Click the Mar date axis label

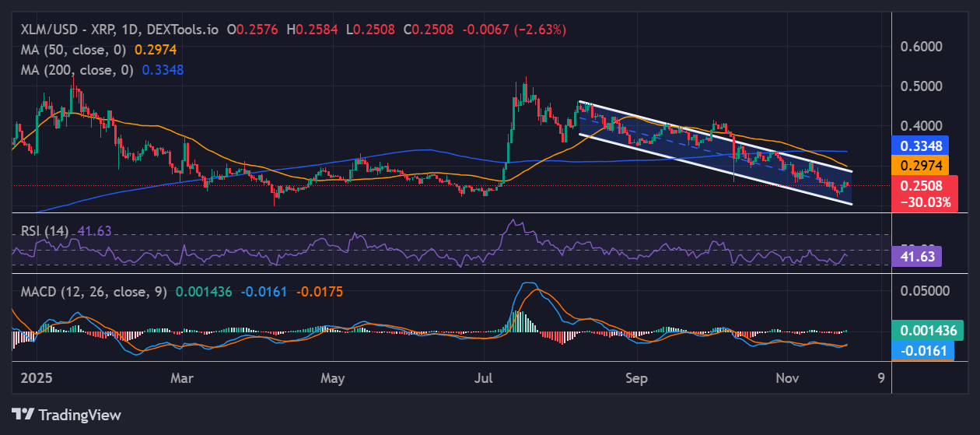pos(181,378)
